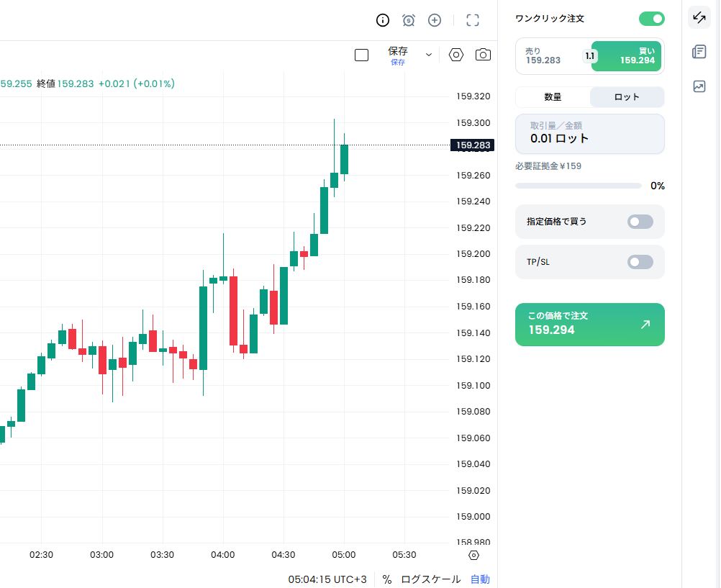Open the order list document icon
This screenshot has width=721, height=588.
pyautogui.click(x=699, y=52)
